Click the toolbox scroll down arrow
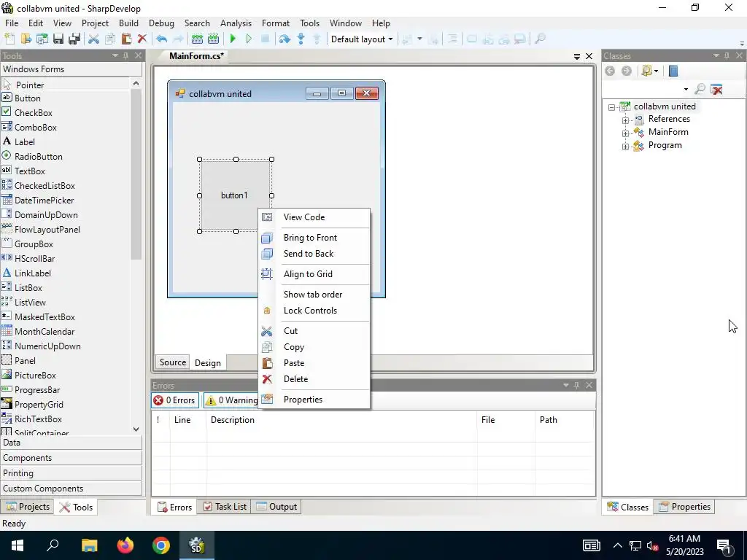The image size is (747, 560). [136, 429]
